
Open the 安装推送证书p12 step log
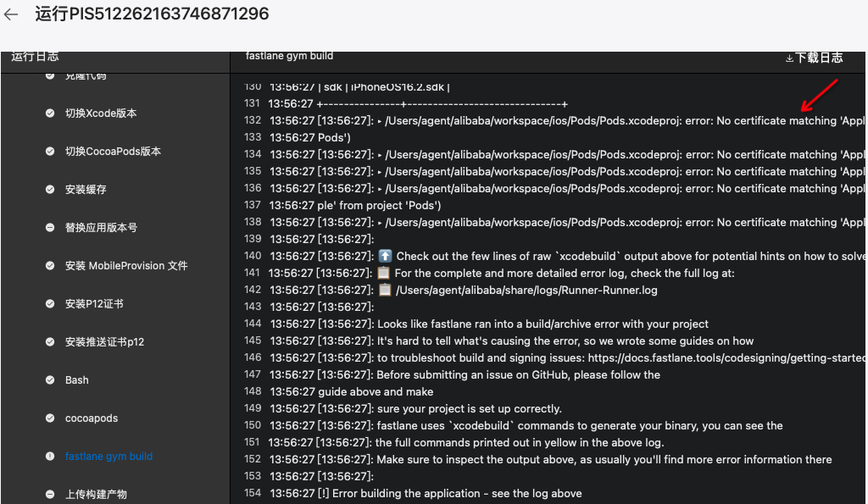tap(104, 342)
